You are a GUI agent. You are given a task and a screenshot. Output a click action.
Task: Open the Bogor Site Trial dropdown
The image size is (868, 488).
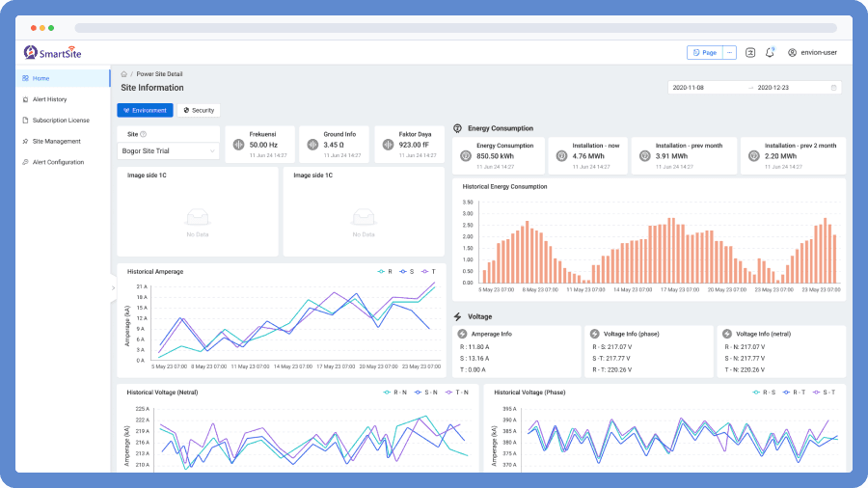pos(168,150)
